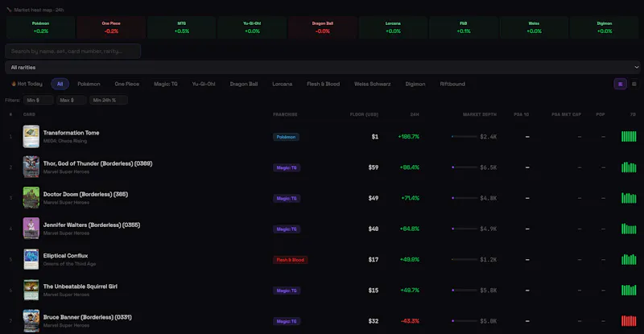Click Doctor Doom (Borderless) (365) name
Screen dimensions: 644x334
85,194
